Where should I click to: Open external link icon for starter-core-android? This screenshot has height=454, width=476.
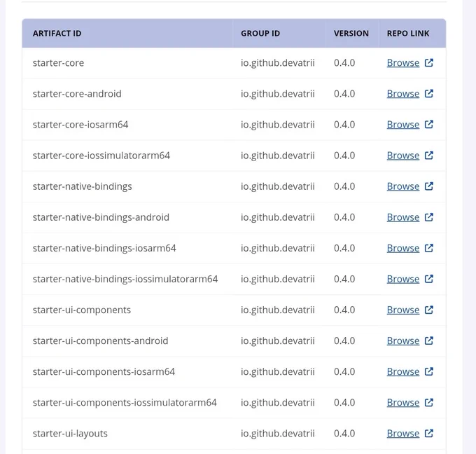point(428,94)
